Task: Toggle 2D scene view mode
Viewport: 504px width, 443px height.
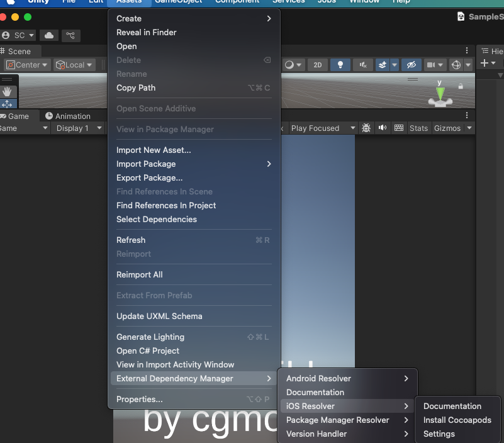Action: pyautogui.click(x=318, y=65)
